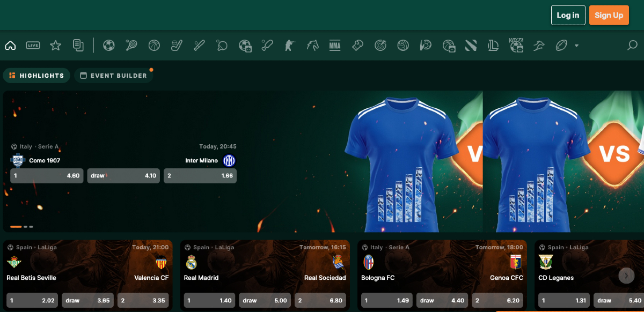Pick draw 5.40 in Leganes match
The image size is (644, 312).
pos(619,300)
